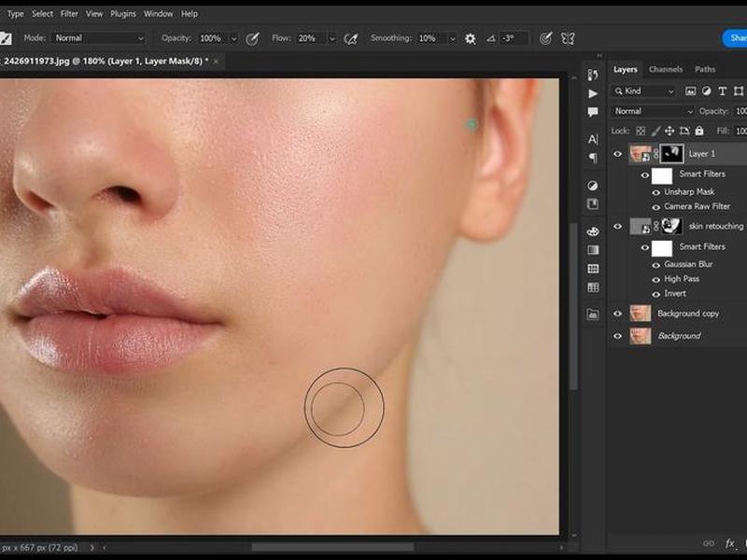Open the Character panel icon
747x560 pixels.
[593, 139]
